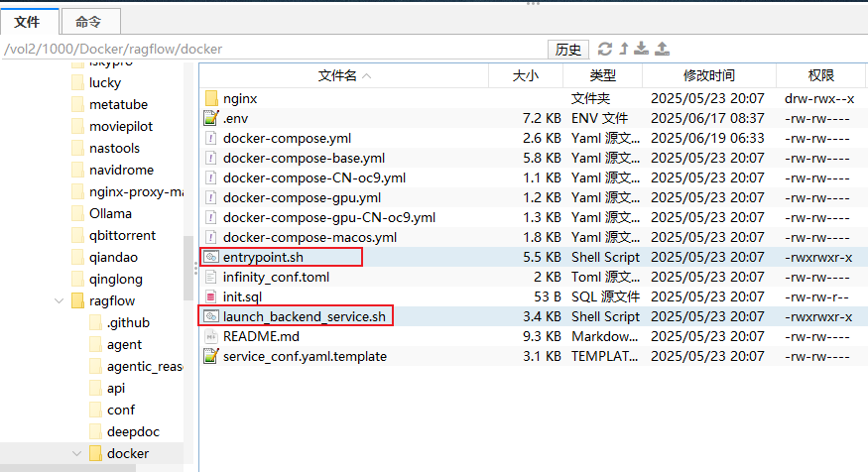Click the entrypoint.sh script icon

tap(211, 257)
